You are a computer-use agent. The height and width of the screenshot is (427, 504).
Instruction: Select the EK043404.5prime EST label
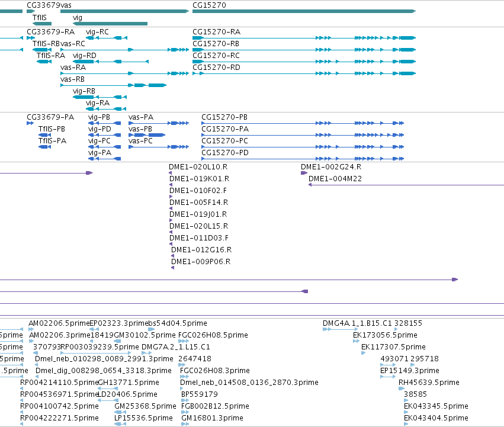[436, 419]
